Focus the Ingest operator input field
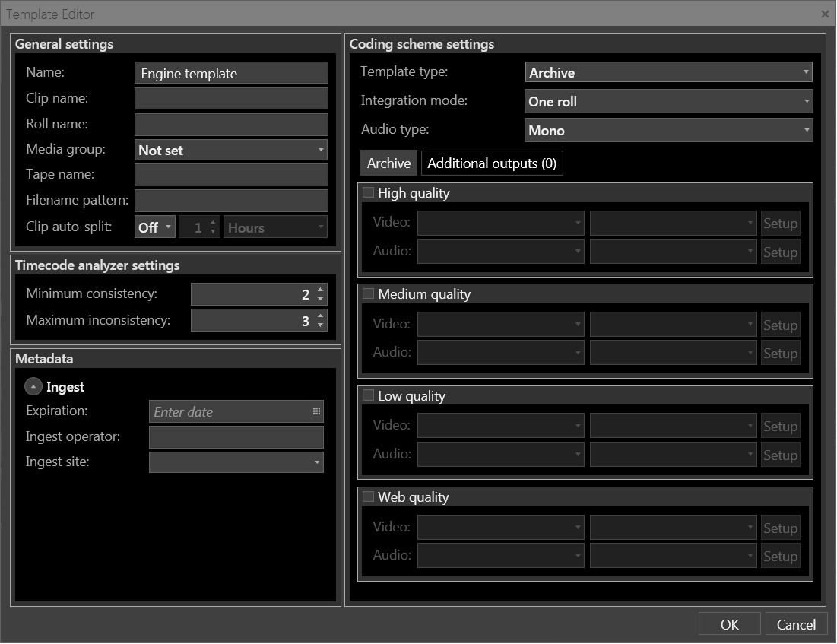This screenshot has height=644, width=837. point(236,436)
